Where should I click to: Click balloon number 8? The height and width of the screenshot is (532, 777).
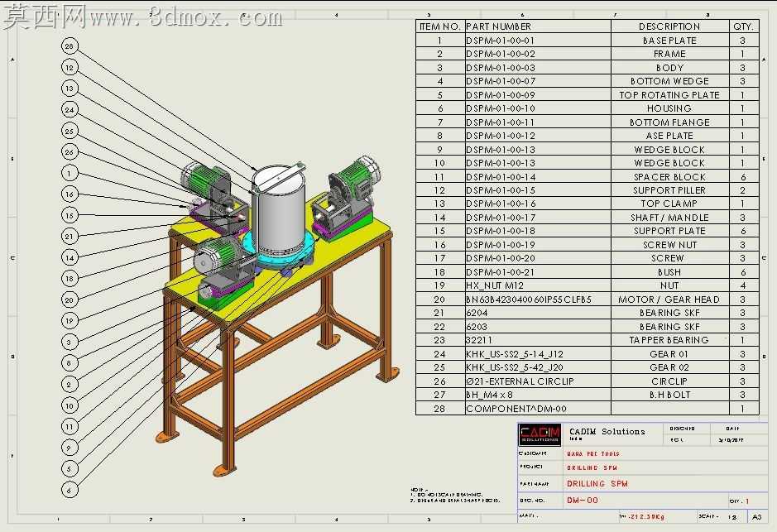tap(70, 363)
